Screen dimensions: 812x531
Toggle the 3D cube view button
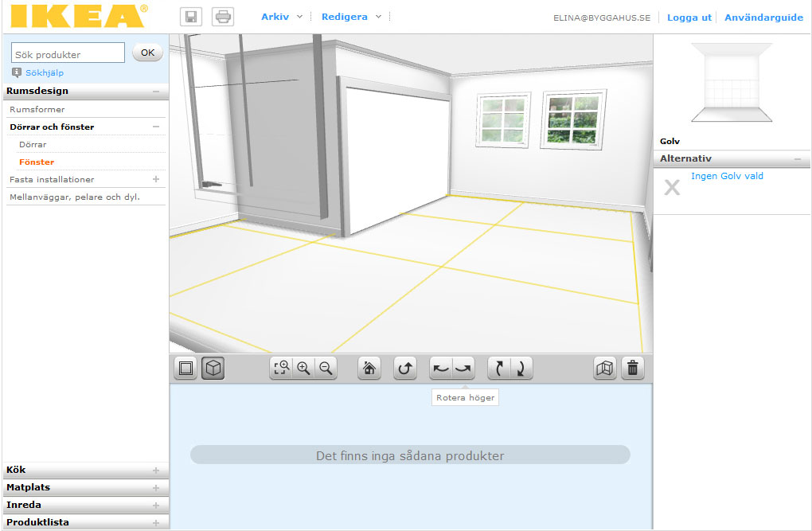[213, 369]
